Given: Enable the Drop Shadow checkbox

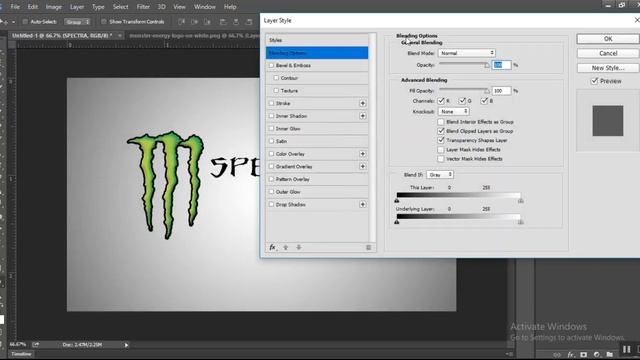Looking at the screenshot, I should [271, 204].
